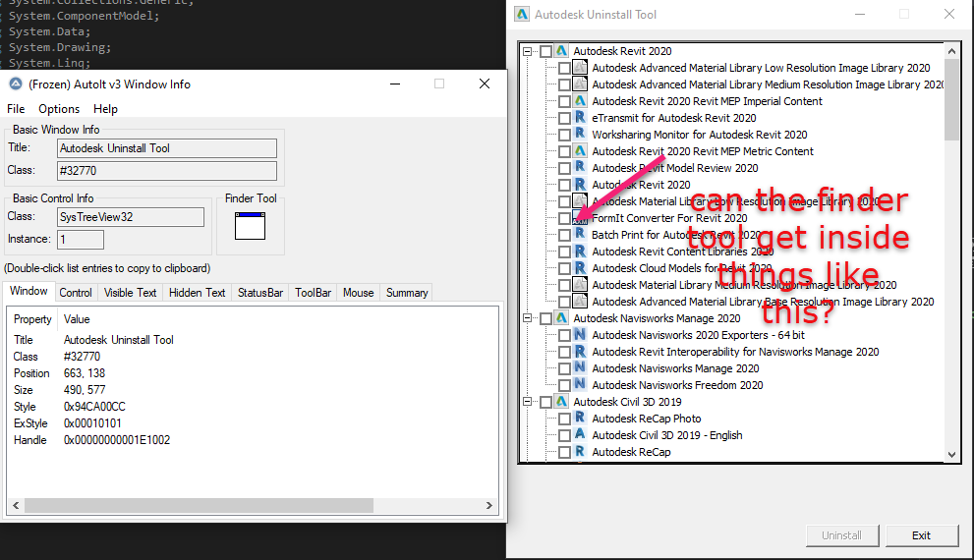Click the Autodesk Navisworks Freedom 2020 icon
The image size is (974, 560).
click(580, 385)
